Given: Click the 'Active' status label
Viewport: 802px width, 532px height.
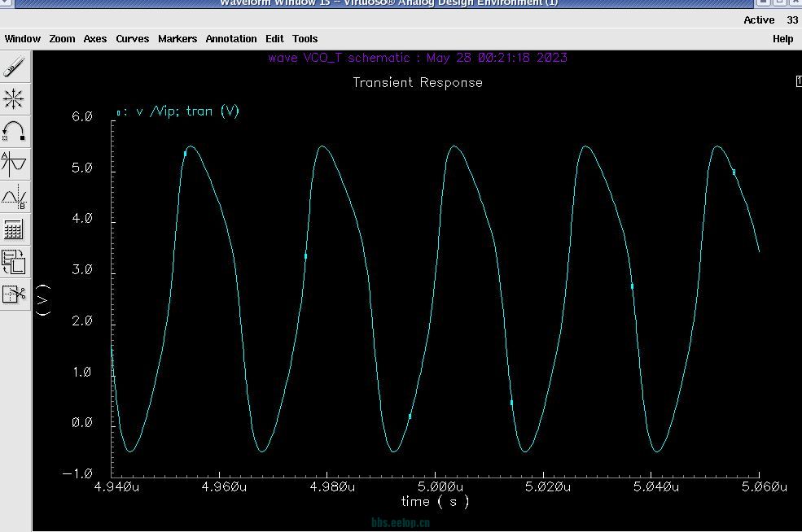Looking at the screenshot, I should pyautogui.click(x=759, y=20).
